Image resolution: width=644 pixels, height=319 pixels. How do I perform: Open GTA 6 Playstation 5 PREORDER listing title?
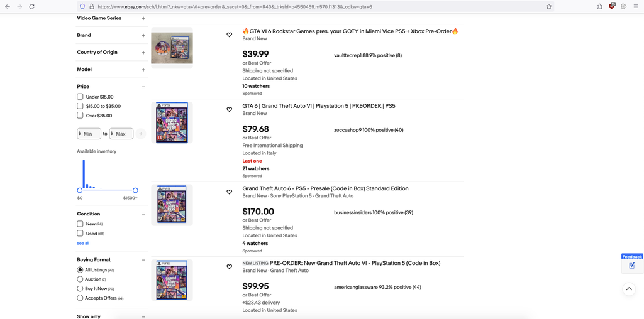pos(319,106)
